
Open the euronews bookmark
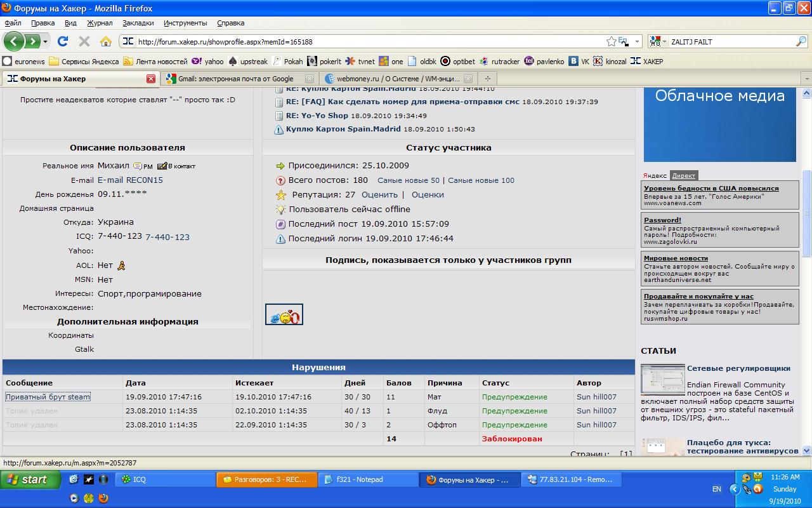tap(24, 62)
